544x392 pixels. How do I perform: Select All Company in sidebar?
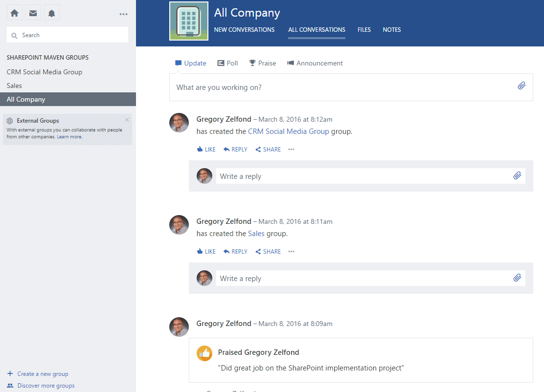[68, 99]
